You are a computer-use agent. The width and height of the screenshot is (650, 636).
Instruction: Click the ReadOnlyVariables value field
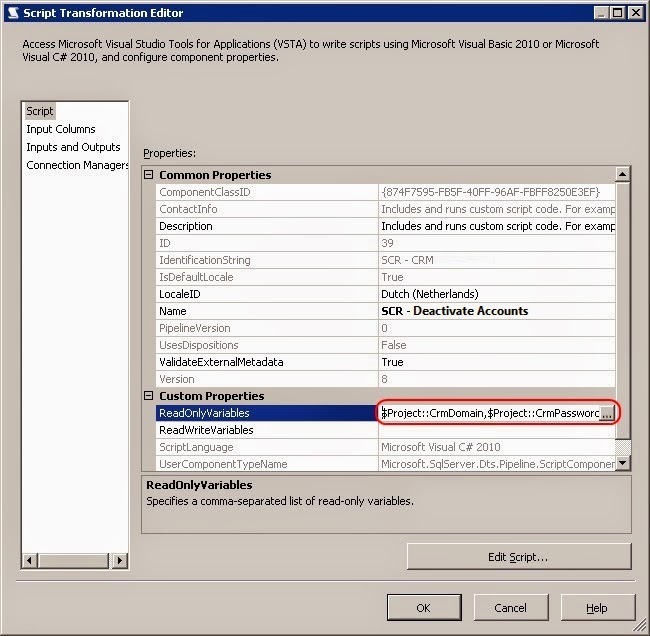point(490,413)
